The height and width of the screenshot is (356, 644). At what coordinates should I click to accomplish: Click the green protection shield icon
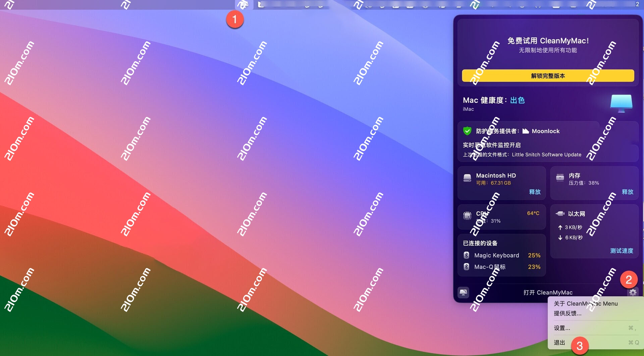coord(468,131)
